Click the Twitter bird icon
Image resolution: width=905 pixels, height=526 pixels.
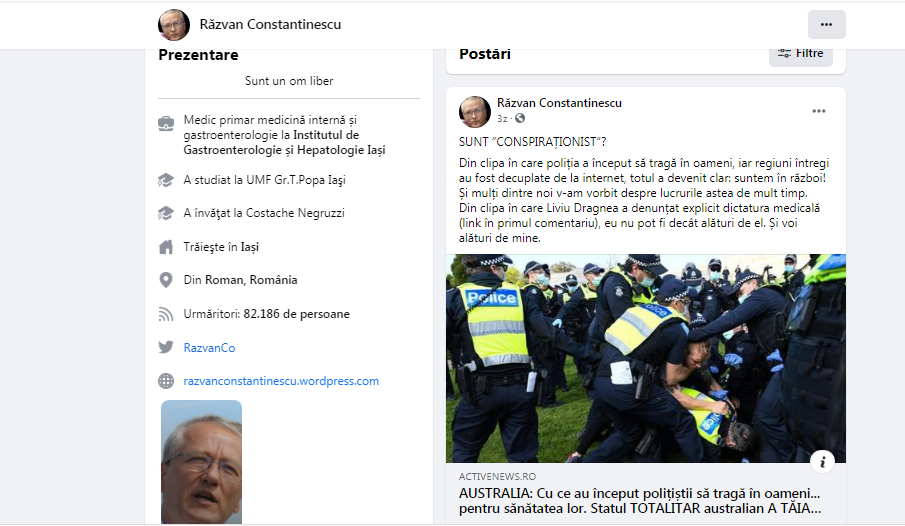[166, 347]
